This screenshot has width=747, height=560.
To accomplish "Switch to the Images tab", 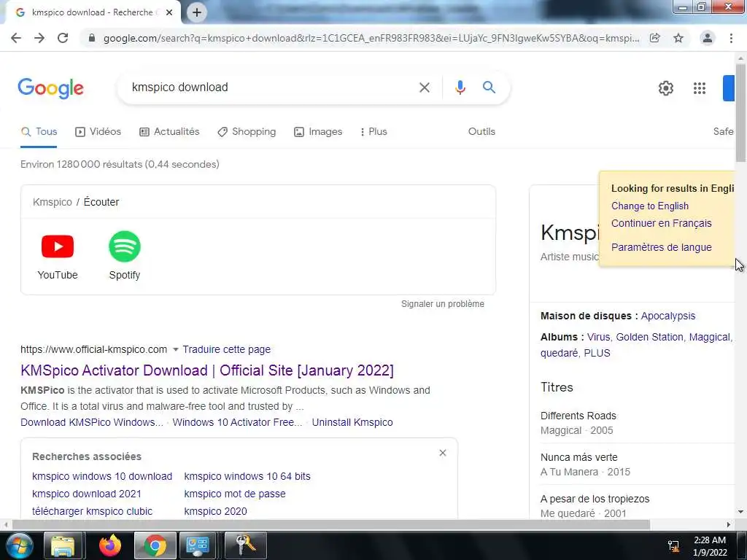I will point(318,132).
